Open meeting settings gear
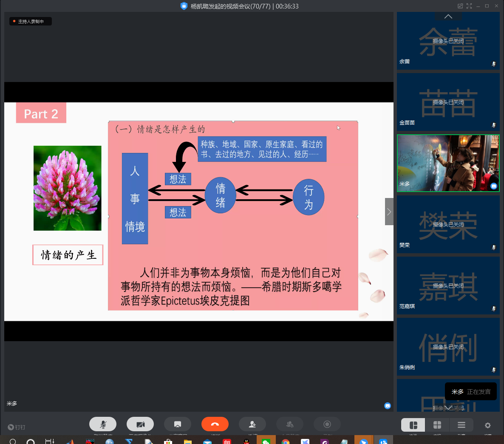 point(488,425)
